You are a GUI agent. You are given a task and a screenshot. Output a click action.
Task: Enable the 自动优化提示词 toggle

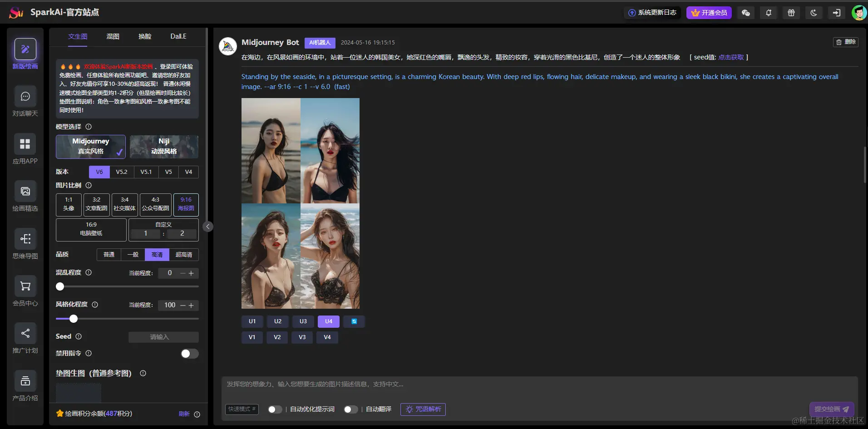(275, 409)
